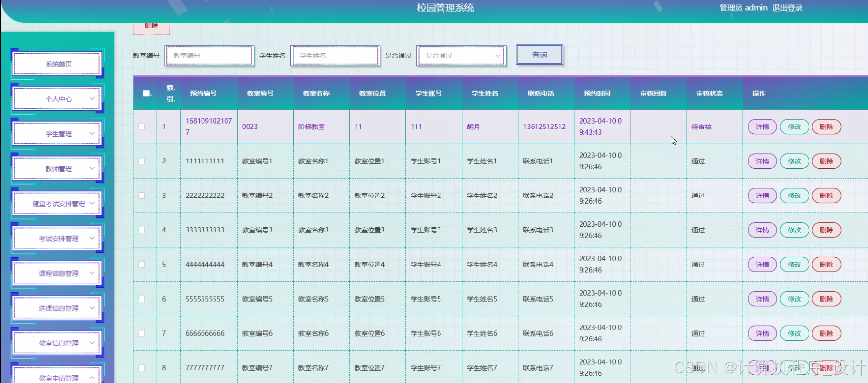Click 修改 for 胡月 booking
868x383 pixels.
click(x=794, y=127)
